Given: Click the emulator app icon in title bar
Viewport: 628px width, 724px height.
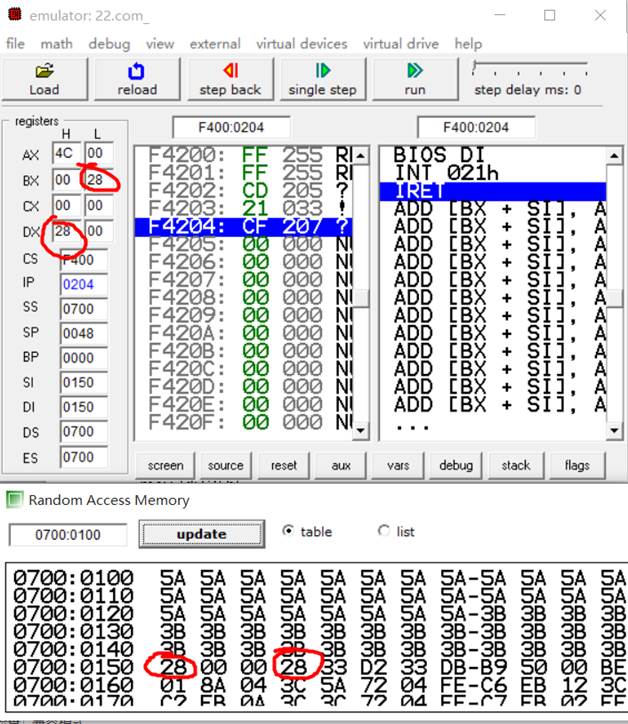Looking at the screenshot, I should (14, 15).
